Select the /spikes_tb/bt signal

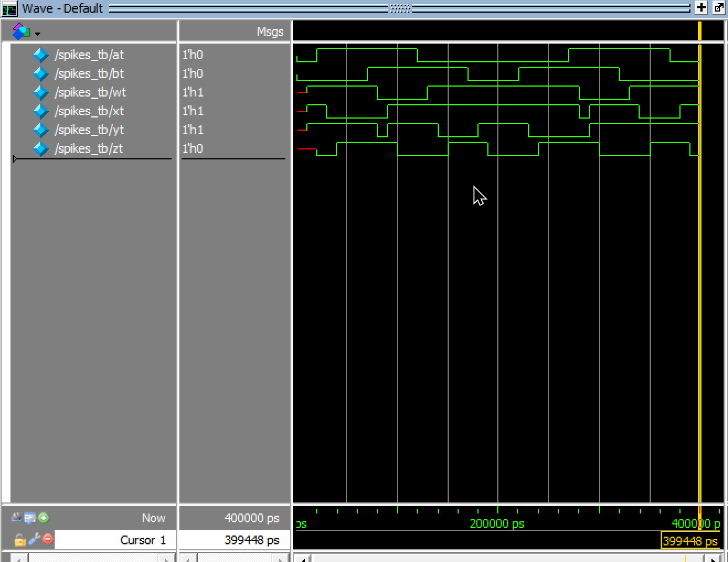pos(89,74)
